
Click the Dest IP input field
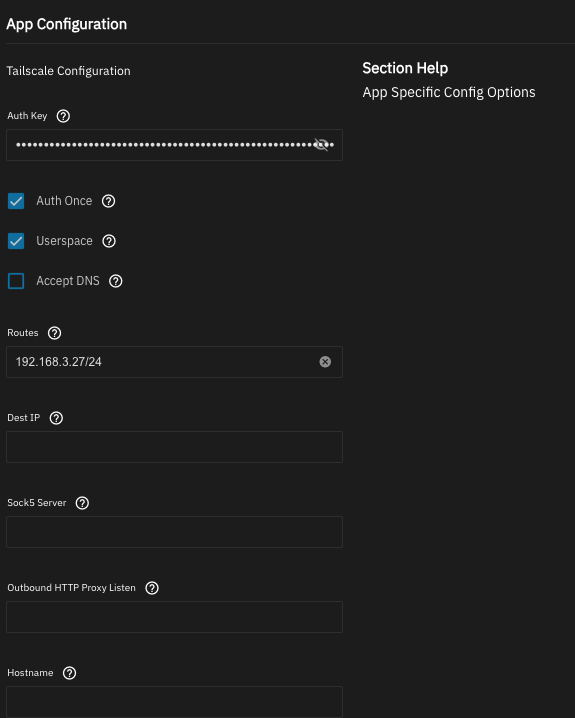click(174, 447)
